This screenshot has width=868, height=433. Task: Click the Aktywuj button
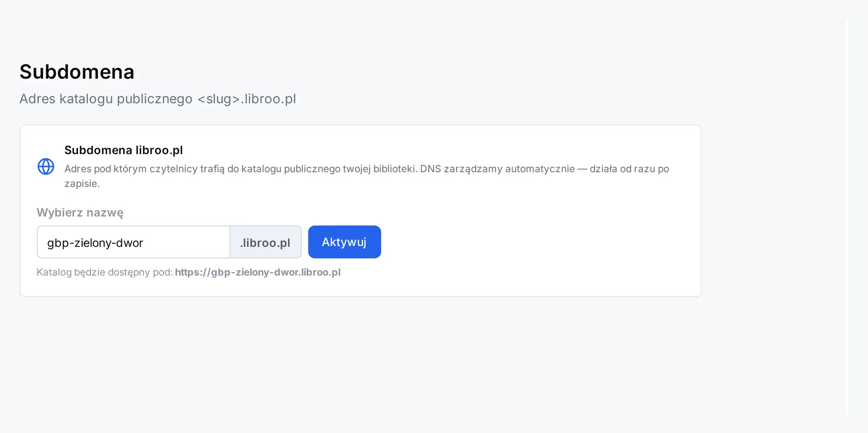(344, 242)
